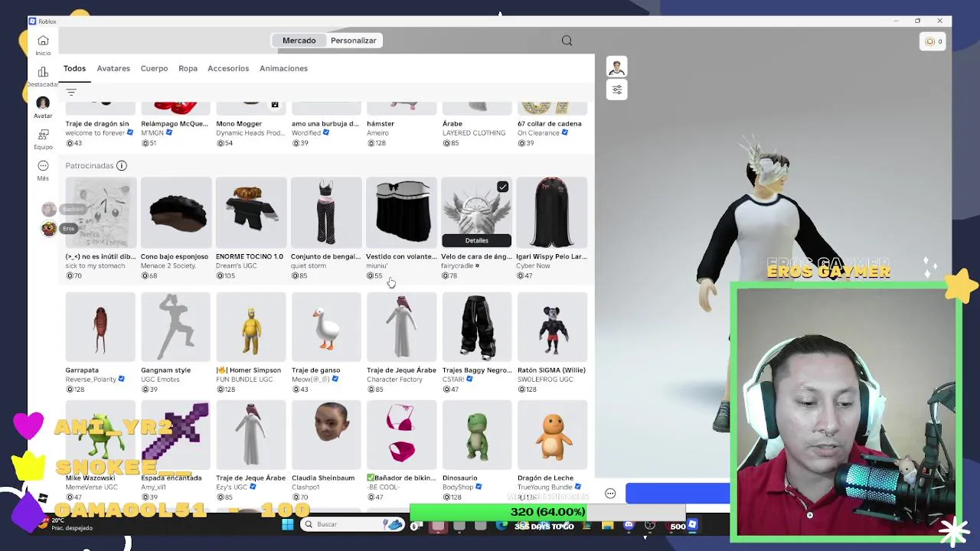Switch to Personalizar mode
Image resolution: width=980 pixels, height=551 pixels.
353,41
